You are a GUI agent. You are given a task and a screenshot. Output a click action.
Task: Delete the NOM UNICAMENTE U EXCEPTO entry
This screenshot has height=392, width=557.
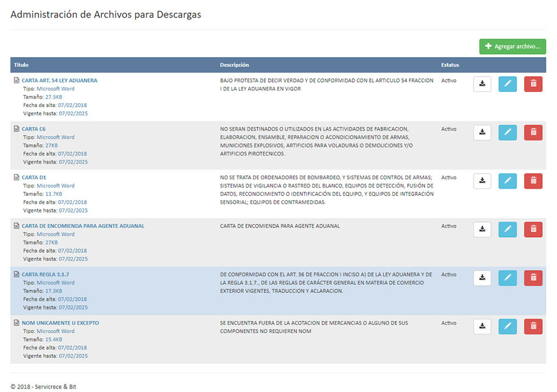click(x=533, y=326)
